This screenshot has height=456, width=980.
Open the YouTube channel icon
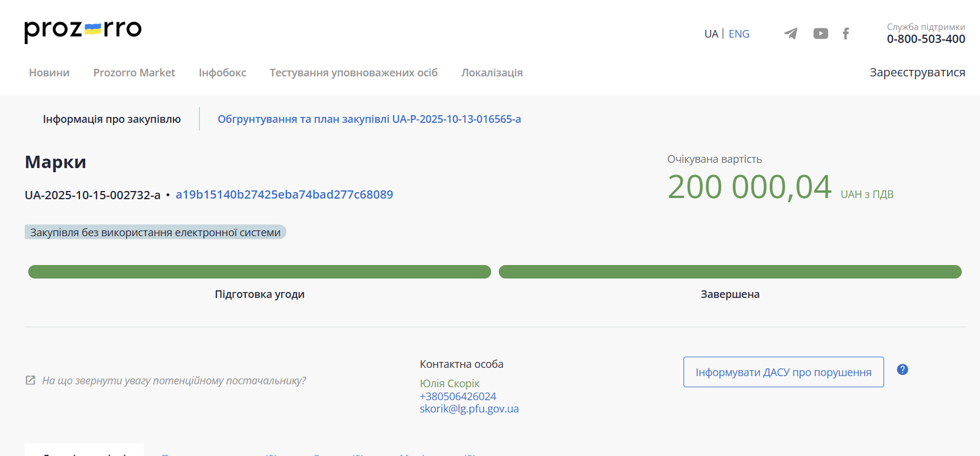(x=821, y=33)
